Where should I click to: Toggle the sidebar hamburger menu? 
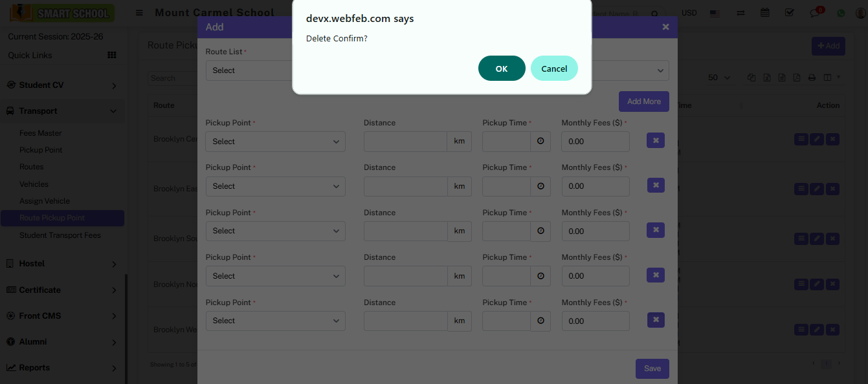pos(139,13)
